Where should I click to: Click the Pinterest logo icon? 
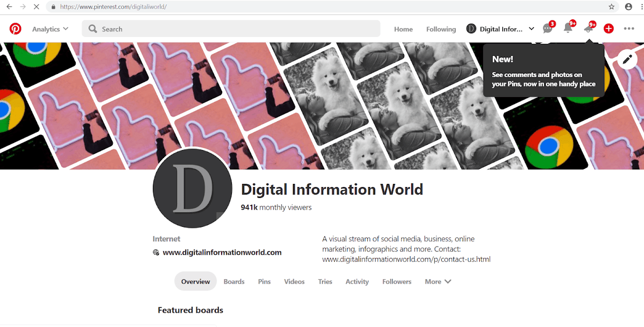tap(16, 28)
